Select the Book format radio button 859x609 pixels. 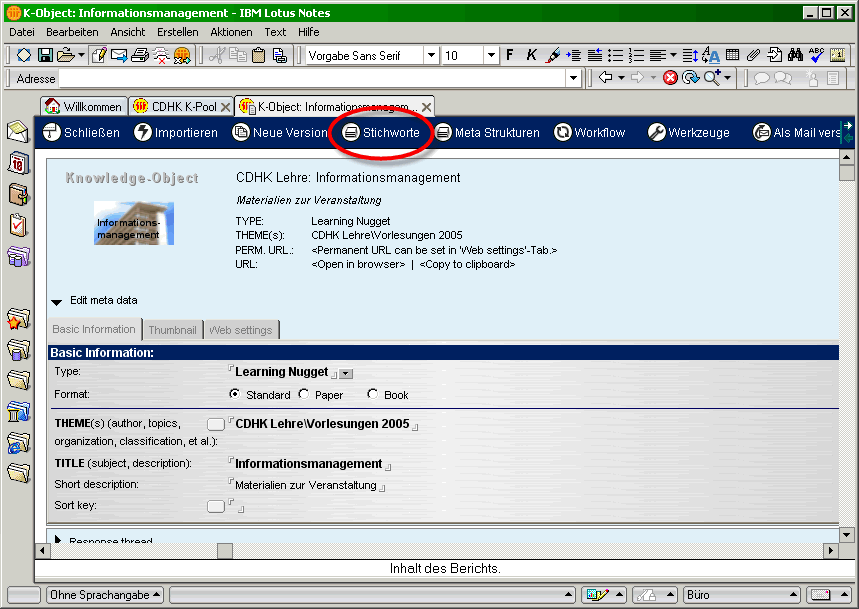(373, 394)
